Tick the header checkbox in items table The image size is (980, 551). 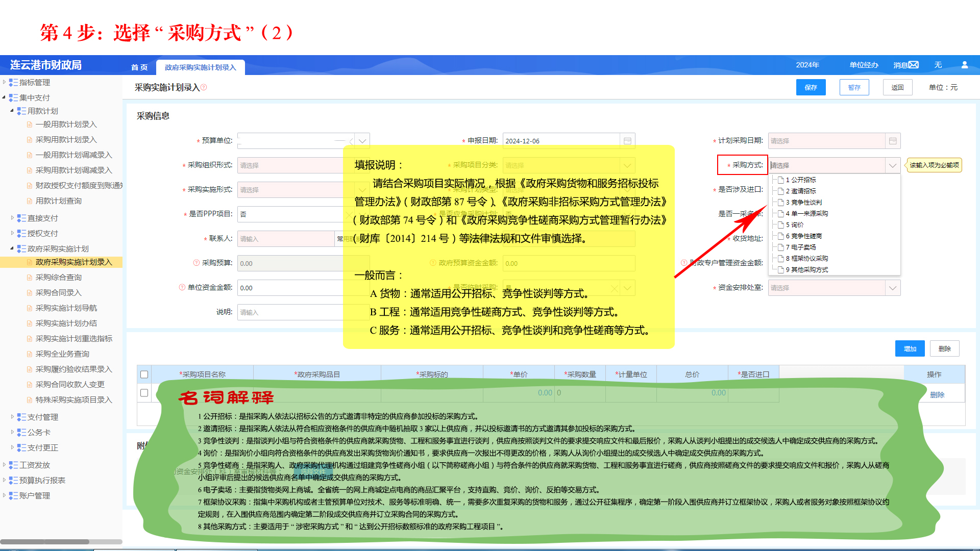(x=144, y=374)
